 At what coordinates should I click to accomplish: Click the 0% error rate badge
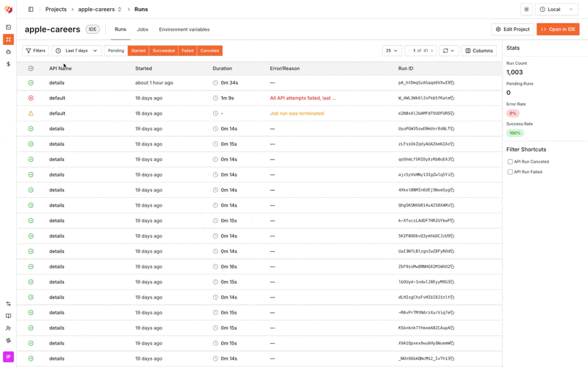coord(512,113)
